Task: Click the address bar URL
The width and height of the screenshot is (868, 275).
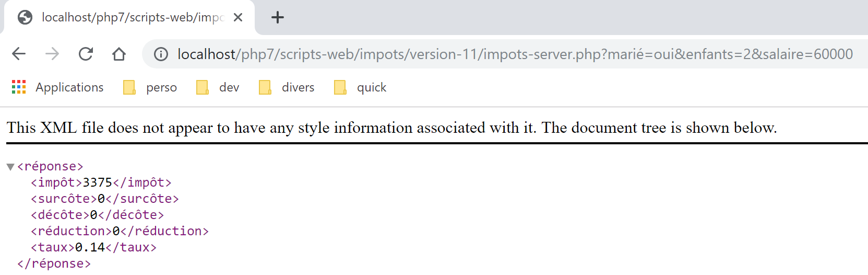Action: pos(514,54)
